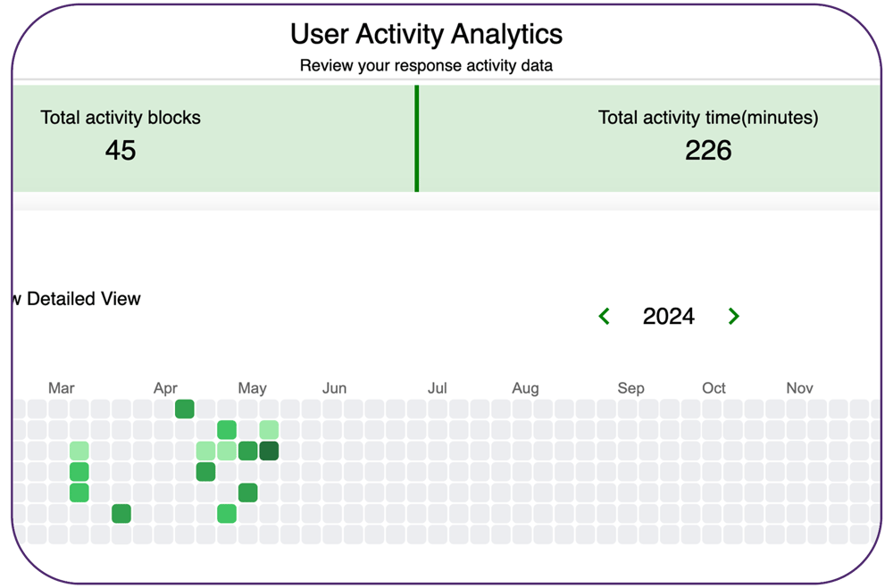
Task: Click the Nov month label
Action: click(799, 388)
